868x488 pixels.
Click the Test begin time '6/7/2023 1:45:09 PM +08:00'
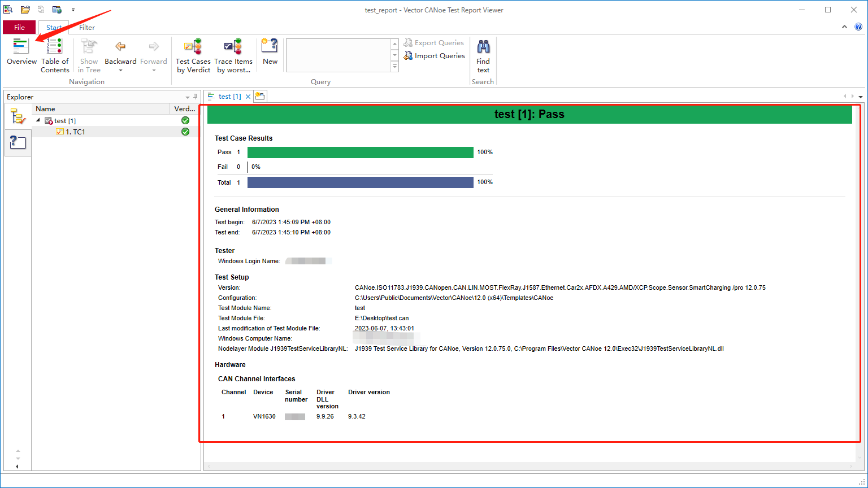pos(291,222)
